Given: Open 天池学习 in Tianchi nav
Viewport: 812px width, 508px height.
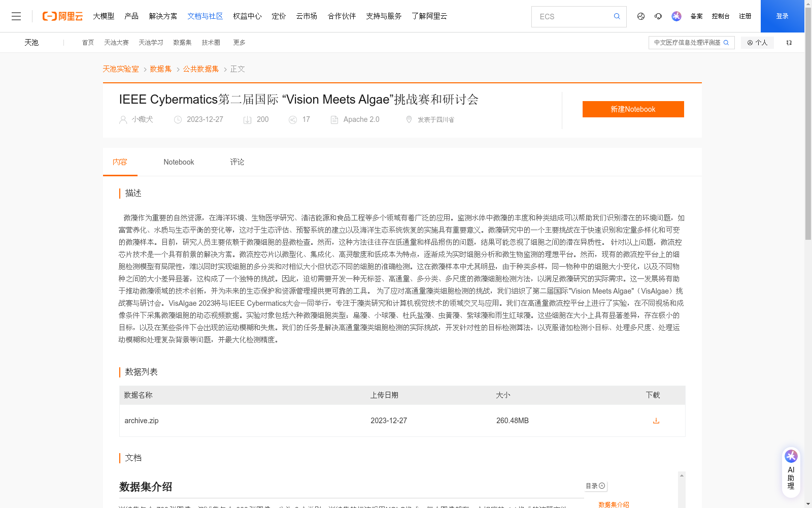Looking at the screenshot, I should pyautogui.click(x=151, y=43).
